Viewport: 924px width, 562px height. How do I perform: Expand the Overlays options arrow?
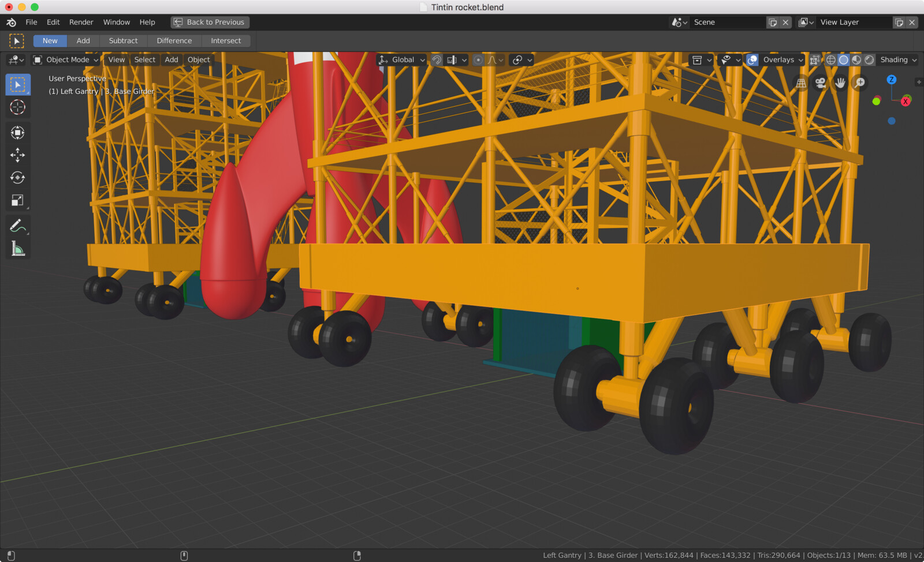[800, 59]
